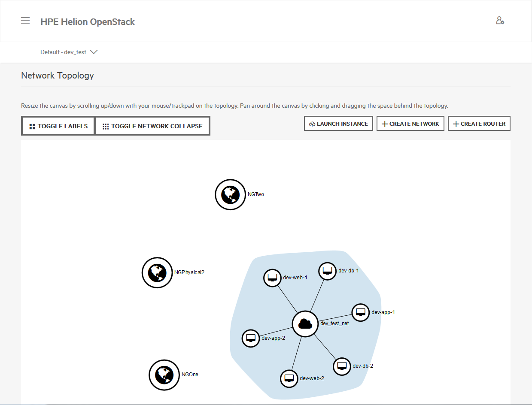The image size is (532, 405).
Task: Open the HPE Helion OpenStack home link
Action: (x=88, y=22)
